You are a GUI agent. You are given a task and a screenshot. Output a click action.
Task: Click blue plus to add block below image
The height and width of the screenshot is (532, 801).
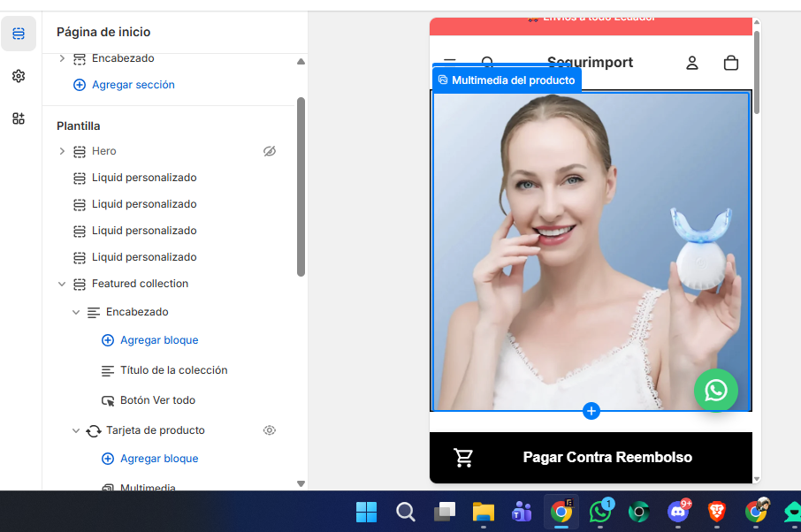591,411
